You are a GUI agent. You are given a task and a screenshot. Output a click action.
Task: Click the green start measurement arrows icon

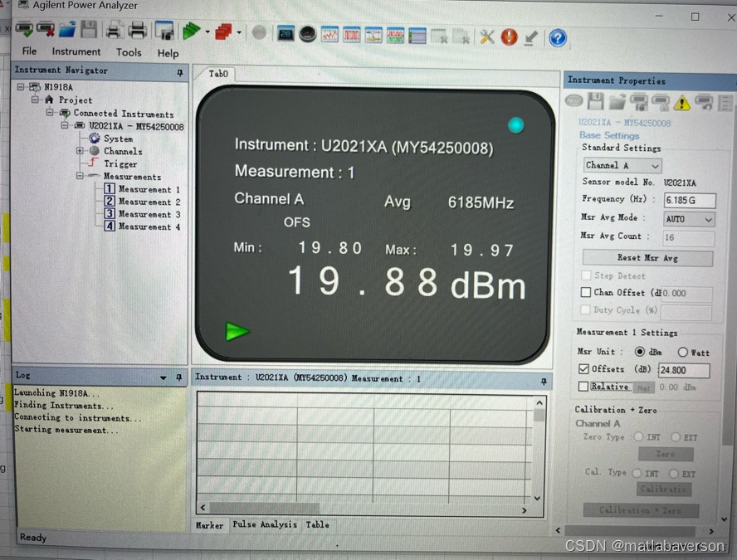click(192, 32)
